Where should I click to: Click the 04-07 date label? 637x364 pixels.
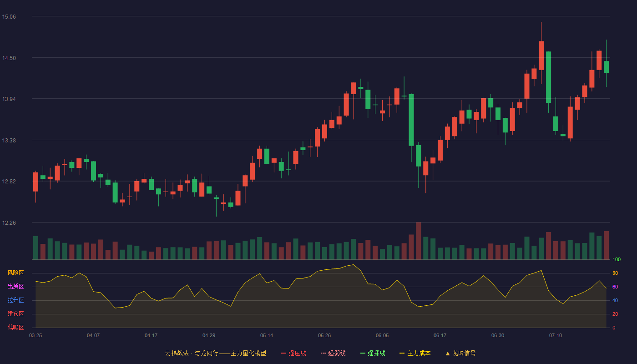(x=93, y=335)
